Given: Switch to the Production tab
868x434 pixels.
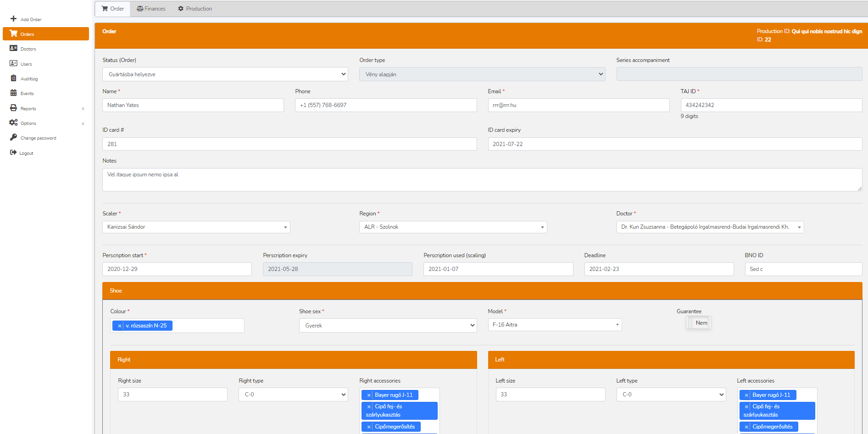Looking at the screenshot, I should coord(195,9).
